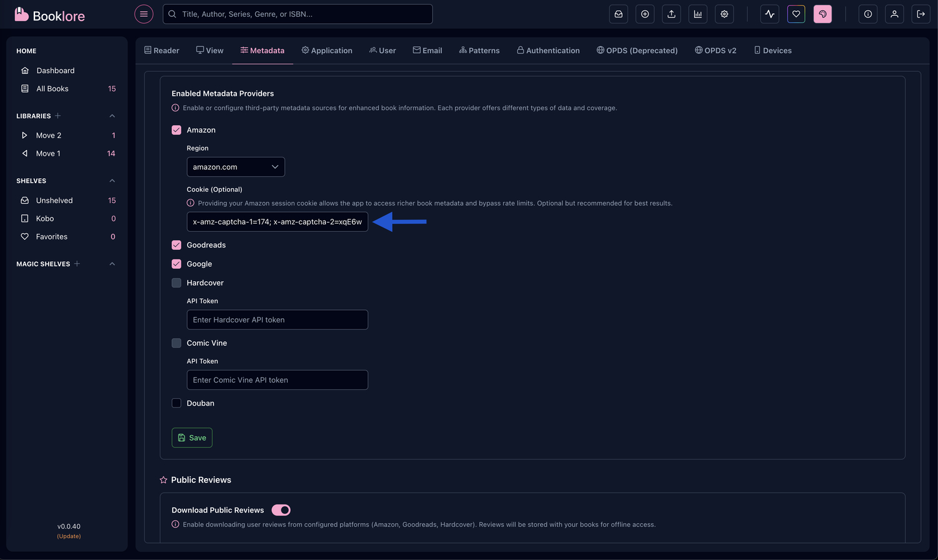This screenshot has width=938, height=560.
Task: Open the amazon.com Region dropdown
Action: point(236,167)
